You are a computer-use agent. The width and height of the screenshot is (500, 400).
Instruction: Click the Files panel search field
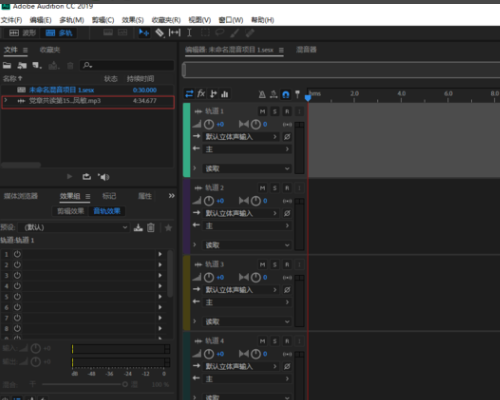point(127,65)
